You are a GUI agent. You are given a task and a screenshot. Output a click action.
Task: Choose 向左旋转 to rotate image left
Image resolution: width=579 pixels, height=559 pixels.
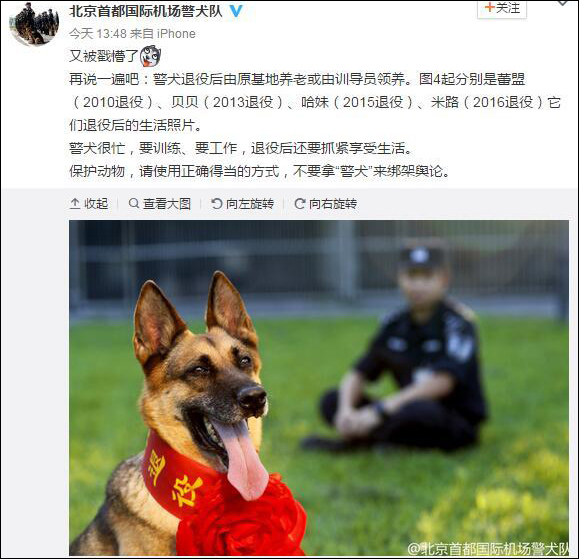pos(250,203)
